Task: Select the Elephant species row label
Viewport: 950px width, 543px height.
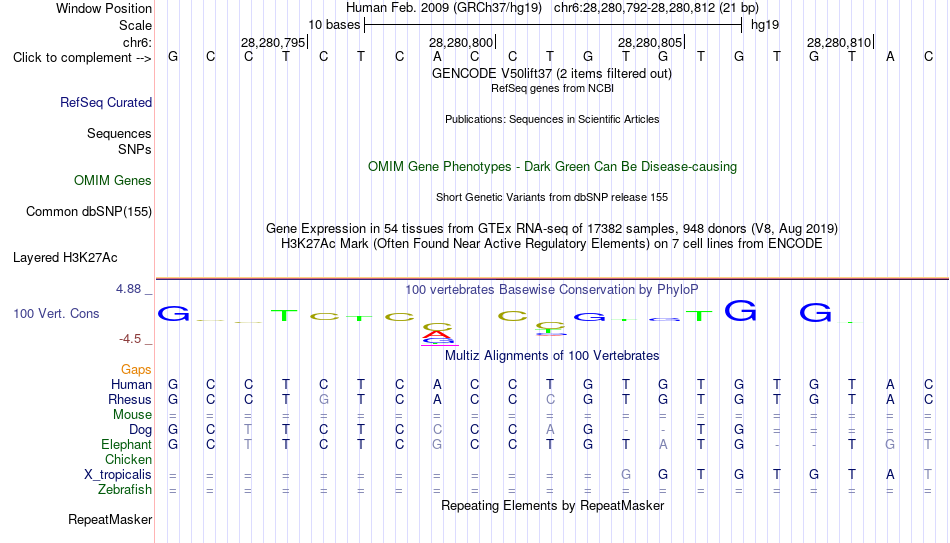Action: [126, 444]
